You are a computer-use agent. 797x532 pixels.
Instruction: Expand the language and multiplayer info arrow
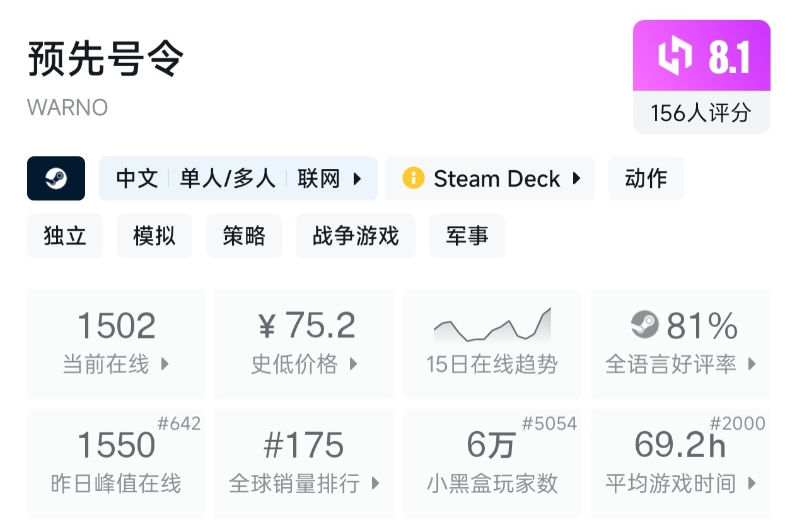pos(357,178)
